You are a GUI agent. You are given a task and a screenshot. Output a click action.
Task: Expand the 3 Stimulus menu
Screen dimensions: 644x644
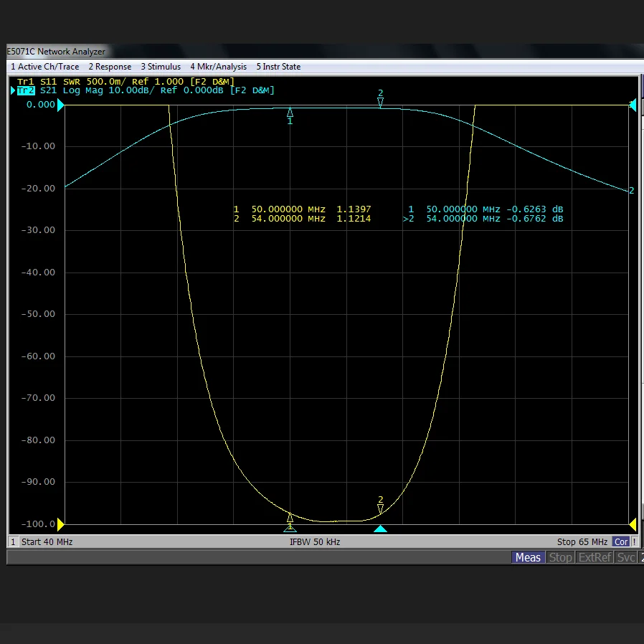[x=161, y=67]
